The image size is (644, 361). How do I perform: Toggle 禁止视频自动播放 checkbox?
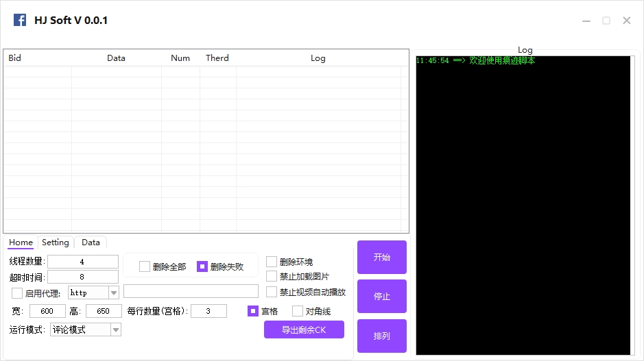click(x=272, y=292)
